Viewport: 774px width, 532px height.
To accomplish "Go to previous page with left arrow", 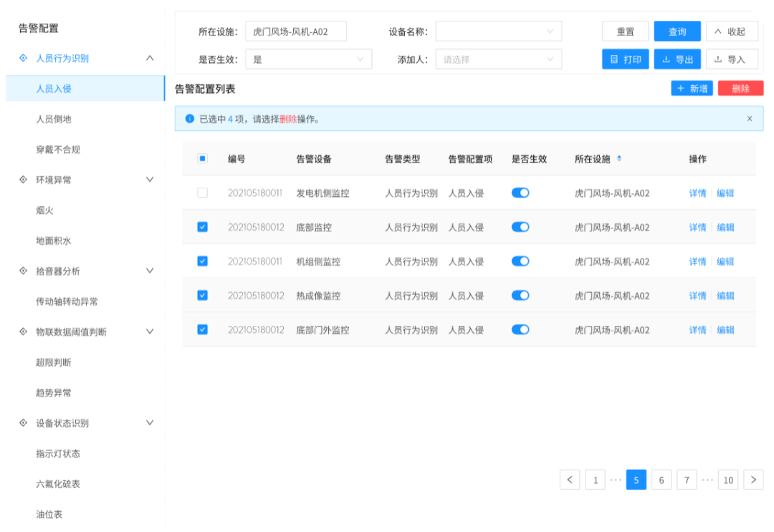I will 570,480.
